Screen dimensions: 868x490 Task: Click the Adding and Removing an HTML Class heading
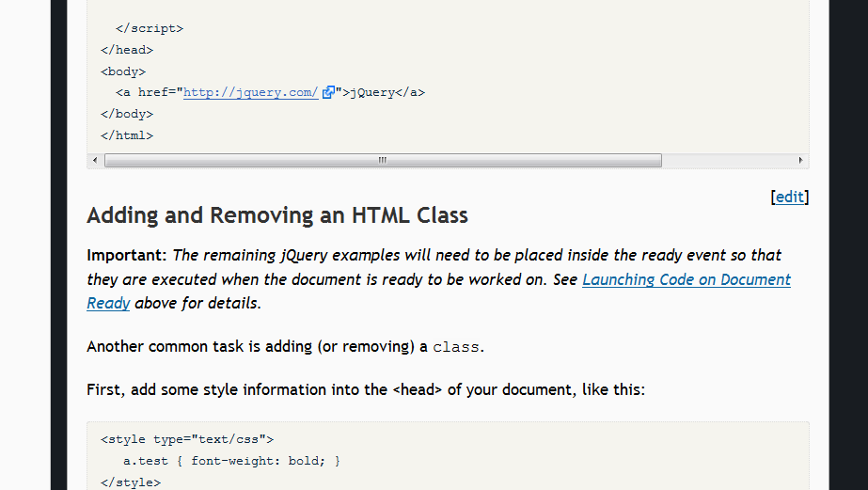[277, 215]
